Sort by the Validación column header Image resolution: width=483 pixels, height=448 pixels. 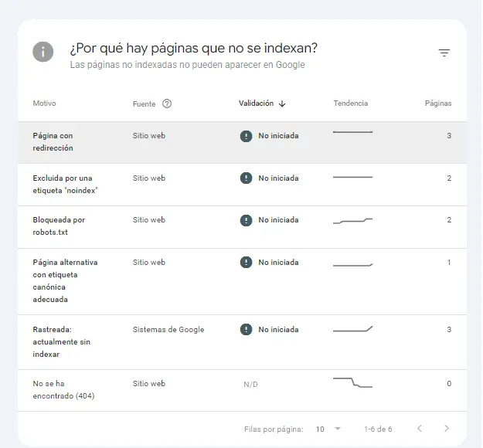(256, 104)
